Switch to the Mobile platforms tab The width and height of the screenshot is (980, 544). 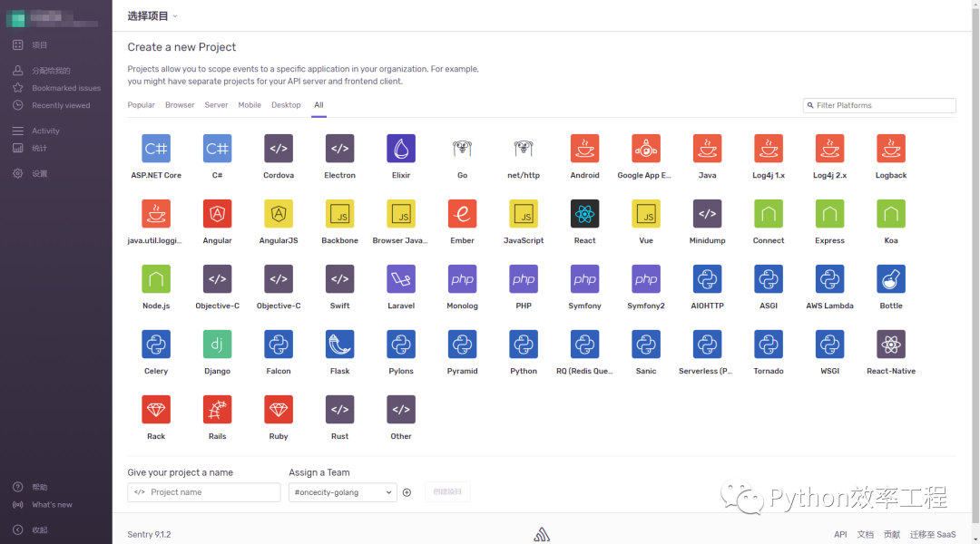tap(250, 105)
